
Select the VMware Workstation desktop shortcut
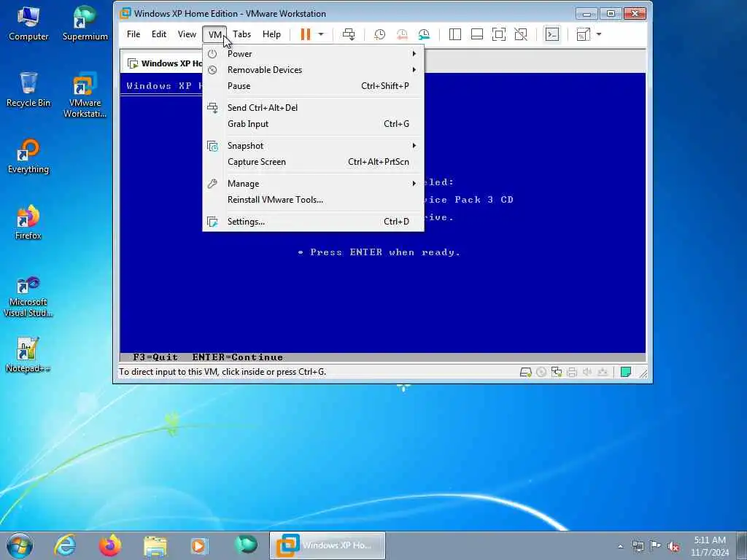click(x=85, y=95)
